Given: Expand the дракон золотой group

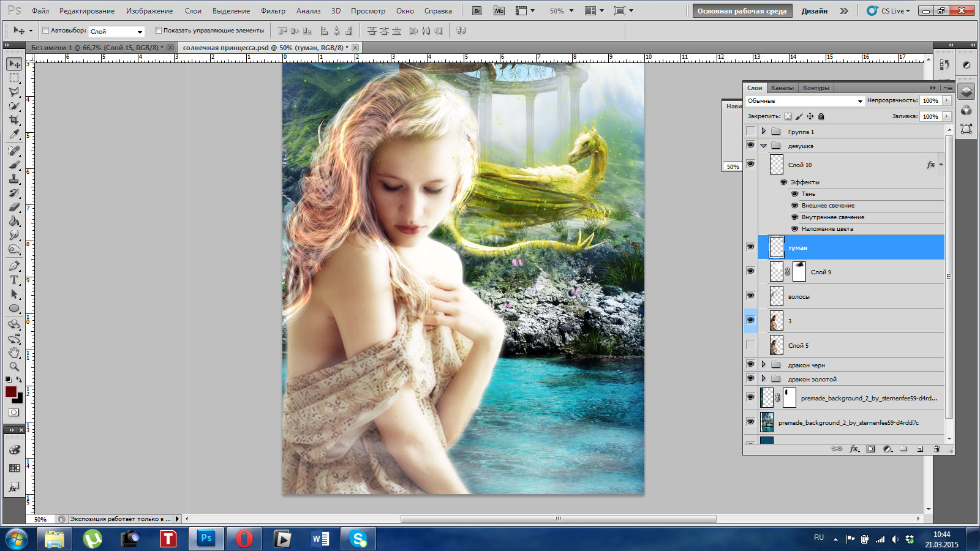Looking at the screenshot, I should point(763,379).
